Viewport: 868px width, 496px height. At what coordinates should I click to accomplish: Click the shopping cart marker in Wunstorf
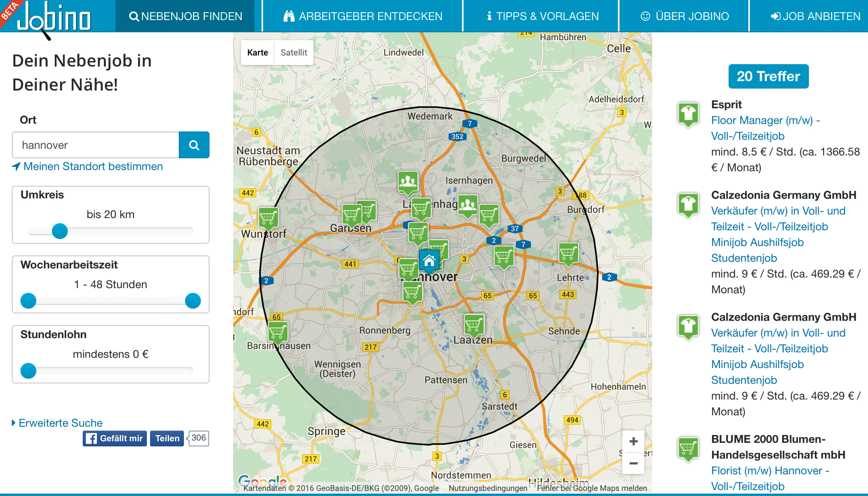(268, 217)
